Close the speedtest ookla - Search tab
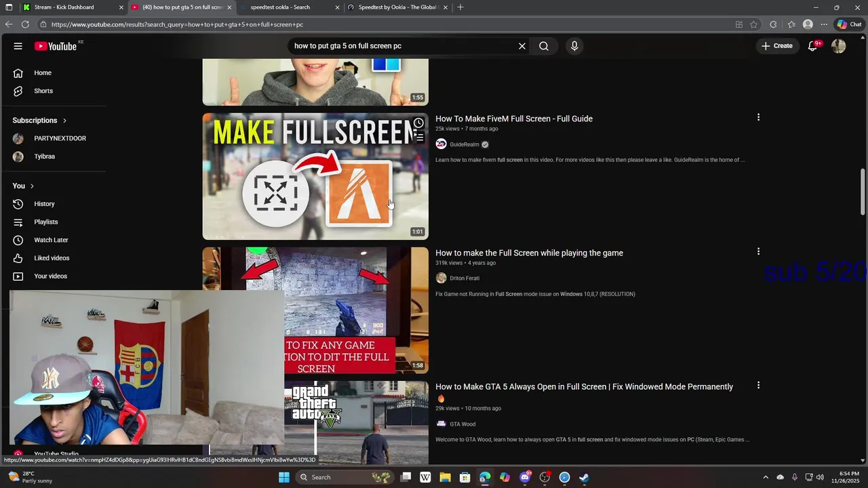The width and height of the screenshot is (868, 488). (x=337, y=7)
